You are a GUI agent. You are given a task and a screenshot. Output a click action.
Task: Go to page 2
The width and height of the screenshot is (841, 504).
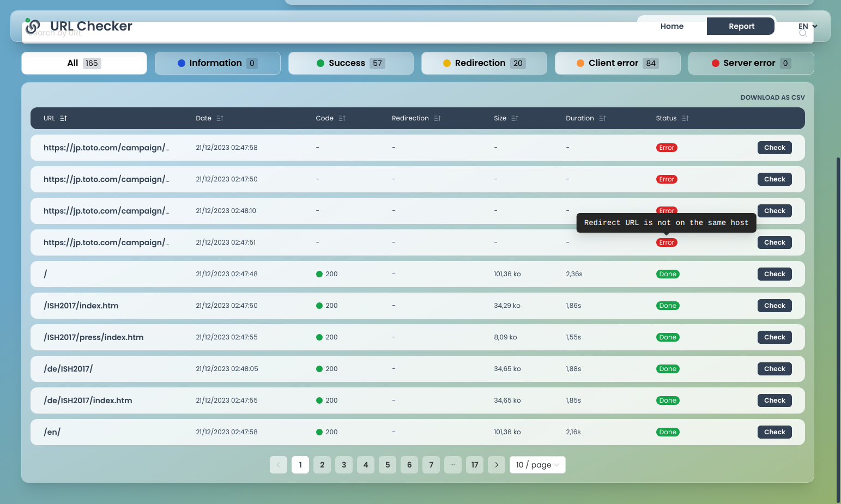click(322, 465)
